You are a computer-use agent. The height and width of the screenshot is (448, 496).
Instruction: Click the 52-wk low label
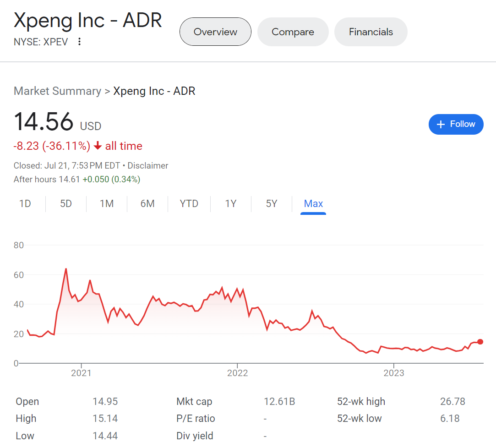click(360, 419)
